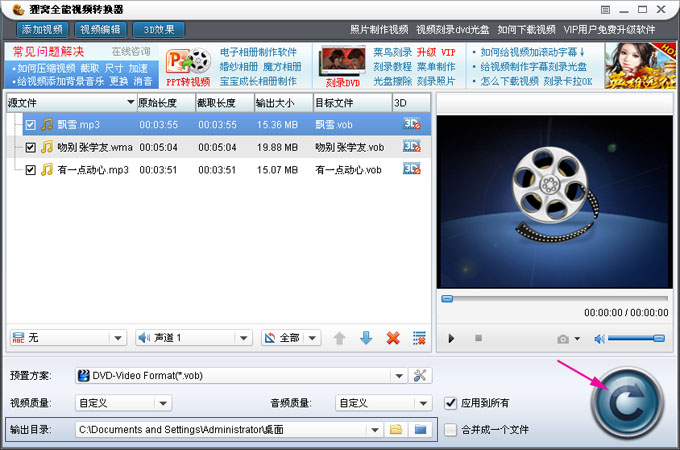Image resolution: width=680 pixels, height=450 pixels.
Task: Uncheck the 吻别 张学友.wma file checkbox
Action: [x=30, y=147]
